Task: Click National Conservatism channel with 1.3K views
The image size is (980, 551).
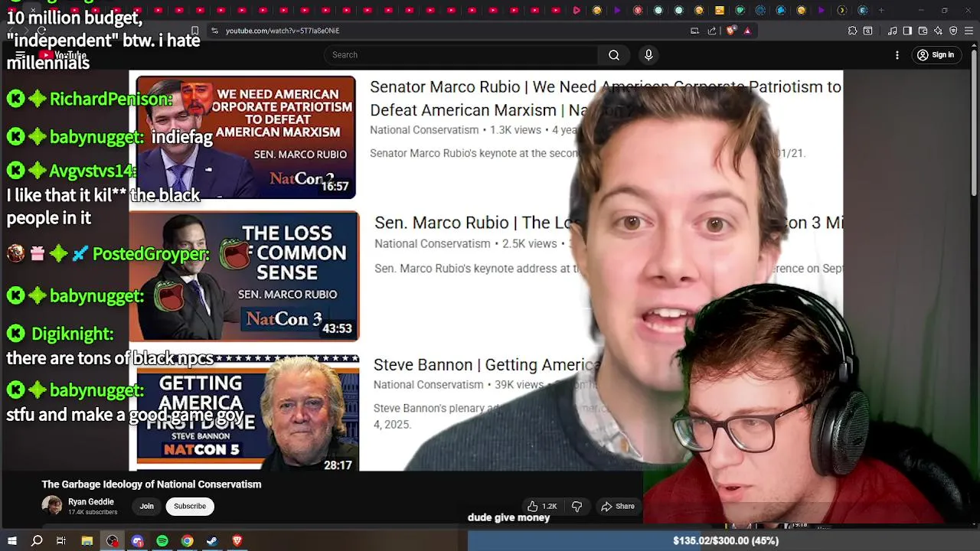Action: 424,130
